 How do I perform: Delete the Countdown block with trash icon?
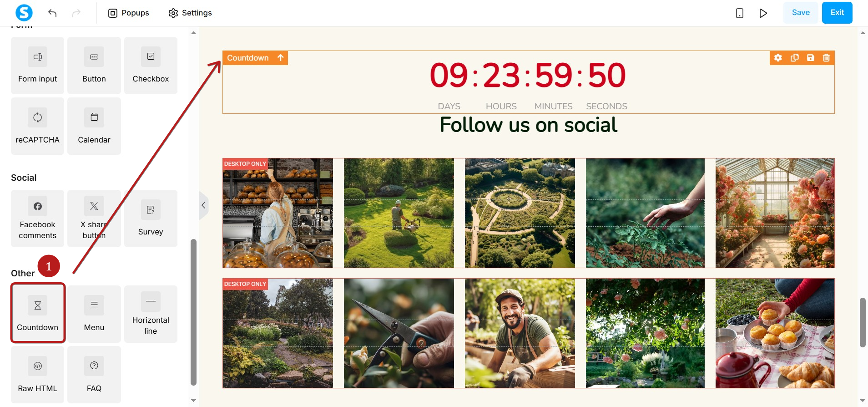[826, 58]
